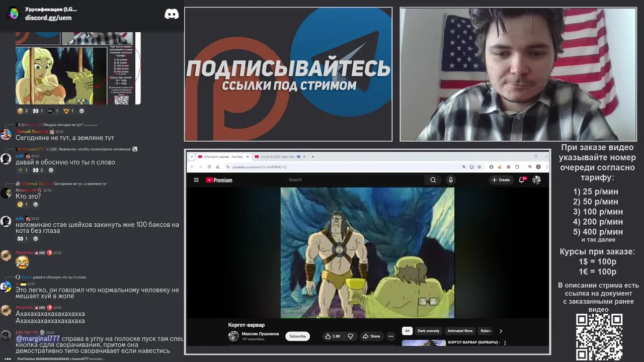Viewport: 644px width, 362px height.
Task: Switch to the 30 09 2025 Стрим tab
Action: [280, 157]
